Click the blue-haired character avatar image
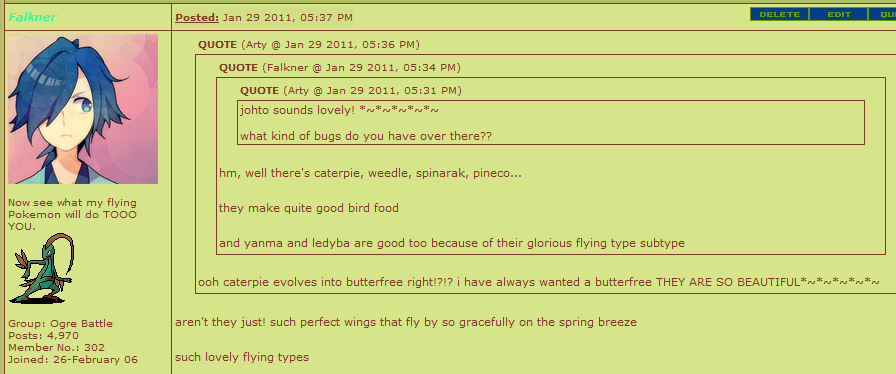Viewport: 896px width, 374px height. 83,109
